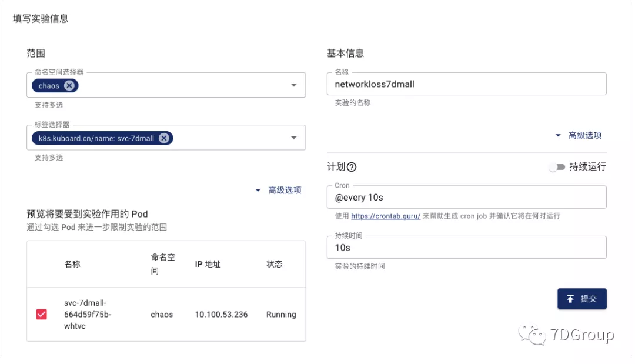
Task: Click the Cron field with @every 10s
Action: coord(466,197)
